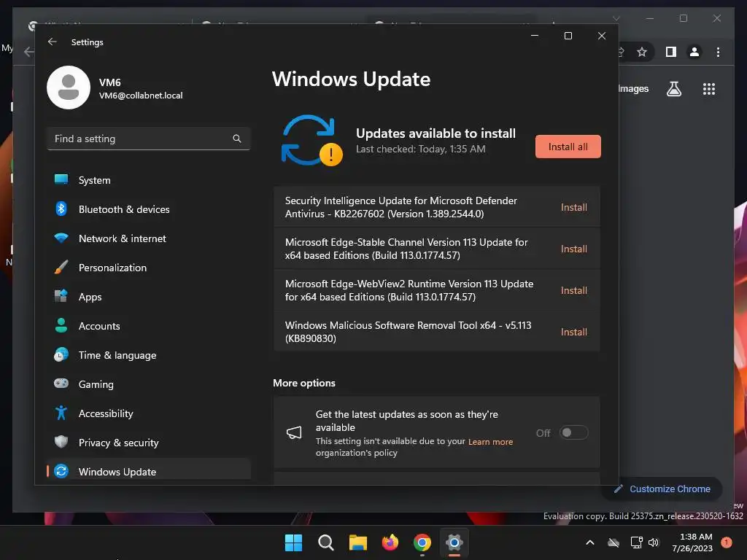Click the search magnifier in Find a setting
This screenshot has width=747, height=560.
point(237,139)
